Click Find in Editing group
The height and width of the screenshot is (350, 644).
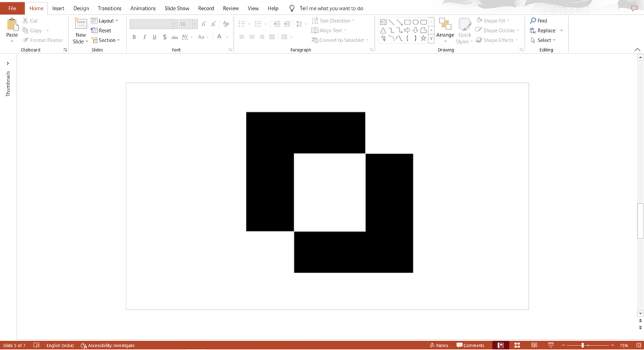click(x=538, y=21)
